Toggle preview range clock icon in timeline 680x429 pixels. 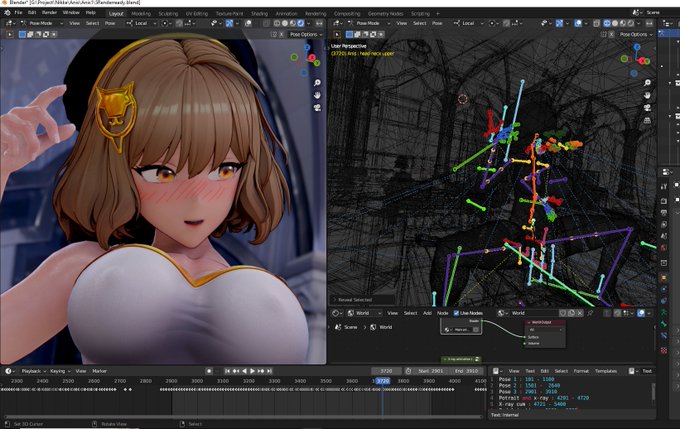point(408,371)
